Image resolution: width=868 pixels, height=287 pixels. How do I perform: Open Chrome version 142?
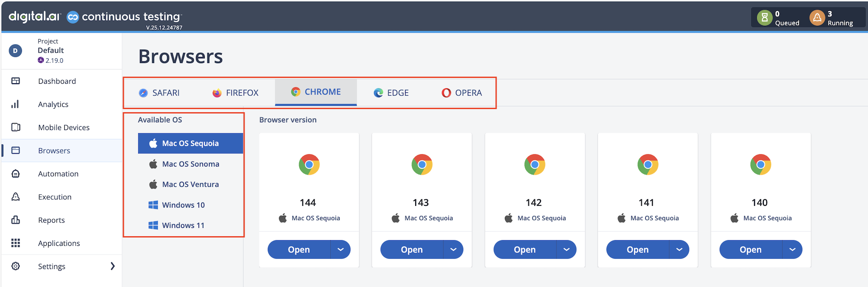coord(525,249)
